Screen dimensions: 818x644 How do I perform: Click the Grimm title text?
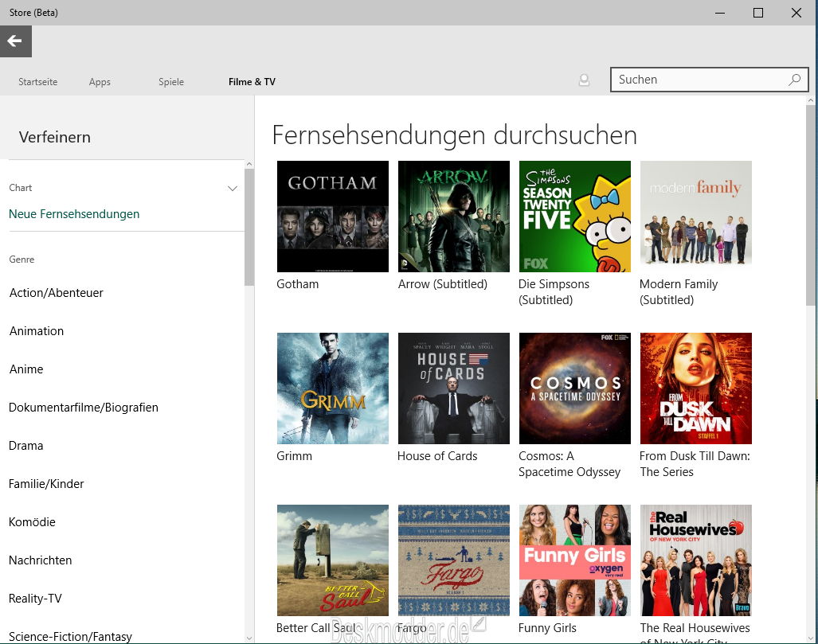294,456
